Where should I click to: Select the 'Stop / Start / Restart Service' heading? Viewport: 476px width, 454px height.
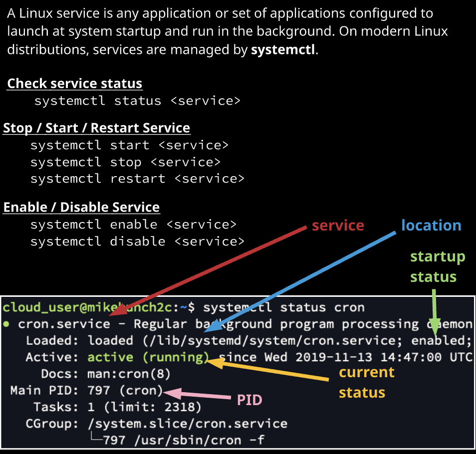tap(96, 128)
